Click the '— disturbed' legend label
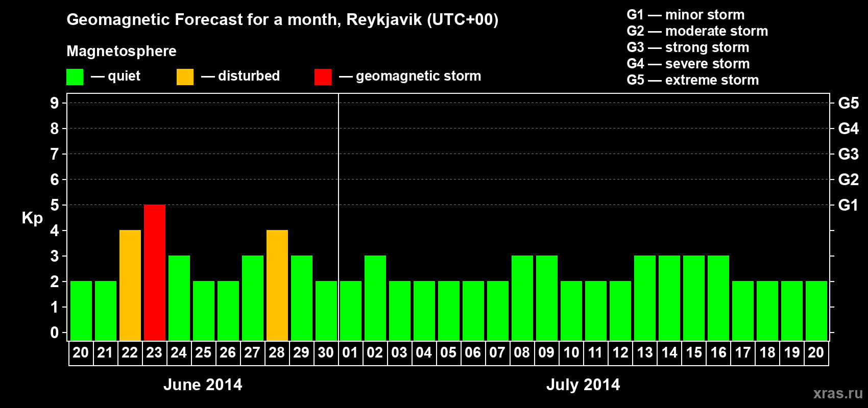The width and height of the screenshot is (868, 408). [240, 76]
